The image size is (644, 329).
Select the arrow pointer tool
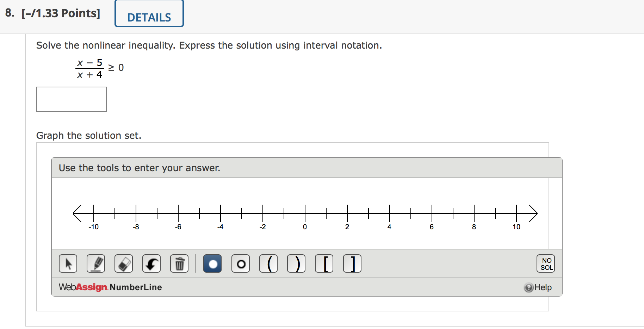(68, 263)
